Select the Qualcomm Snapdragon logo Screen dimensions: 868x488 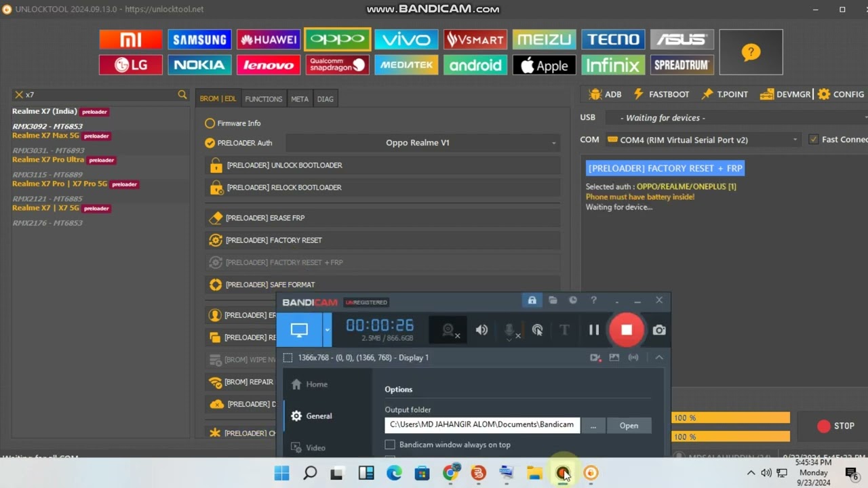pyautogui.click(x=338, y=65)
